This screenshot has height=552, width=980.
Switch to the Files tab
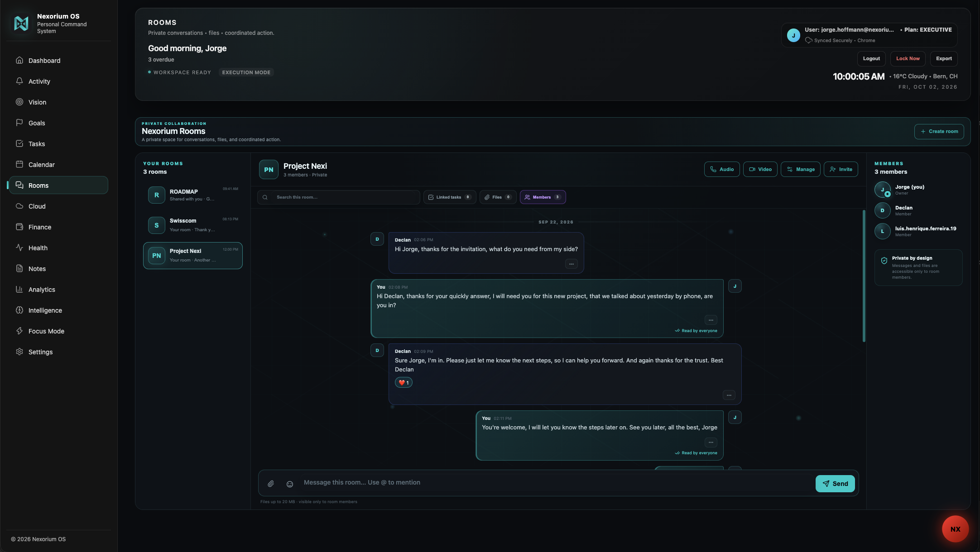click(498, 197)
